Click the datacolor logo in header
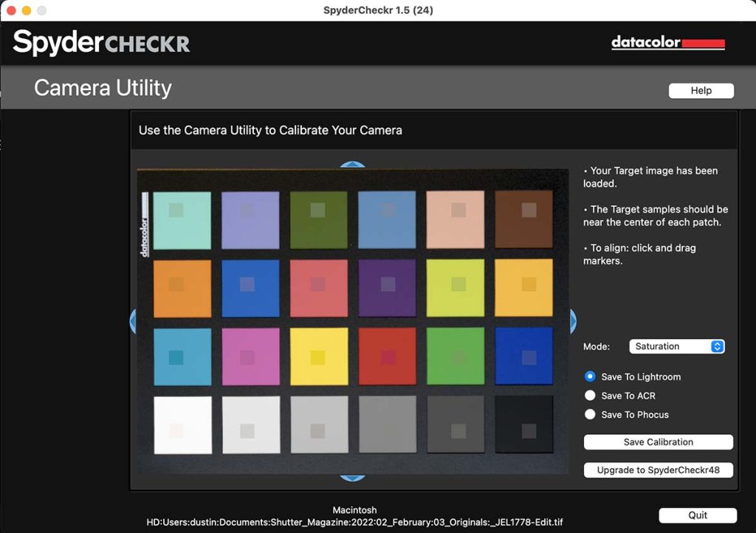The image size is (756, 533). tap(667, 43)
